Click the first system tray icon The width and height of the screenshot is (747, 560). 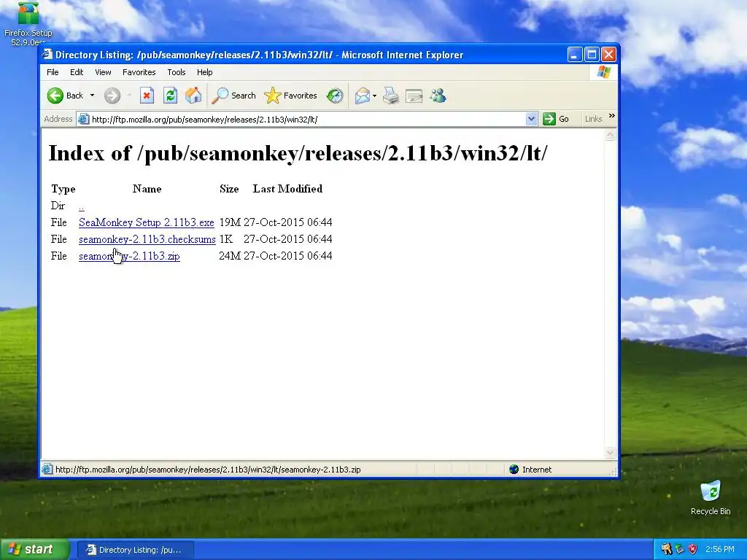click(x=666, y=550)
